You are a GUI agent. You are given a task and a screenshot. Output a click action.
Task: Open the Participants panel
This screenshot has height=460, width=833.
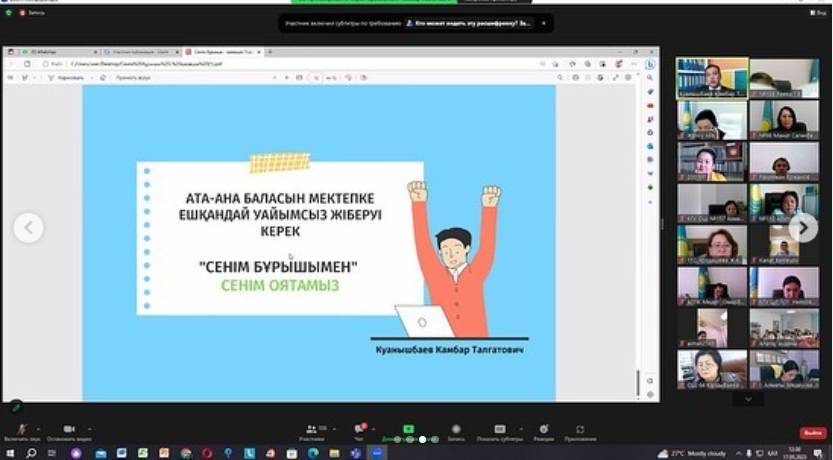(x=311, y=429)
